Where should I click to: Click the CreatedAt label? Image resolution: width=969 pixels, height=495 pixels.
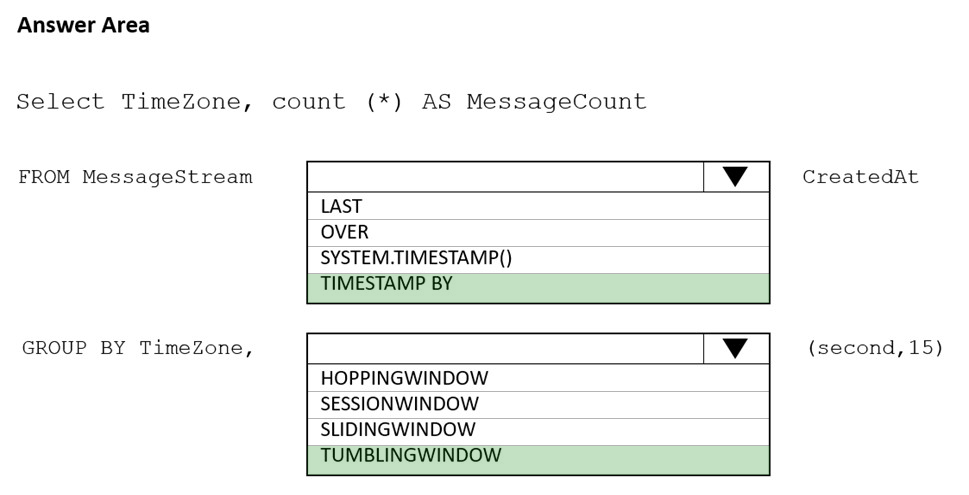coord(860,177)
